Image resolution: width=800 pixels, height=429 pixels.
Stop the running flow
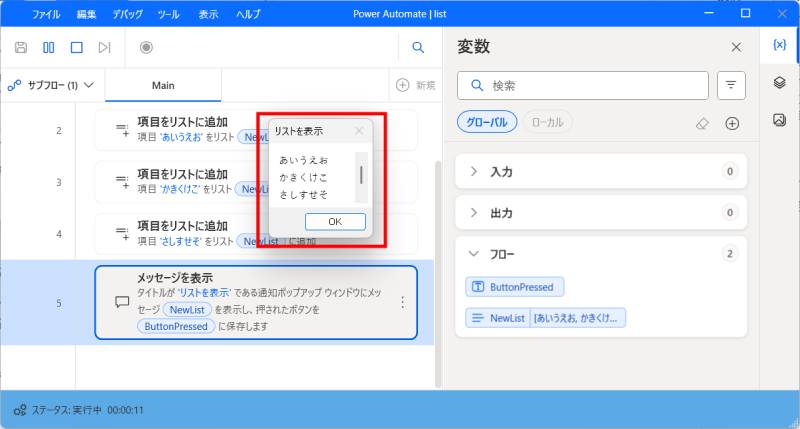pos(77,47)
